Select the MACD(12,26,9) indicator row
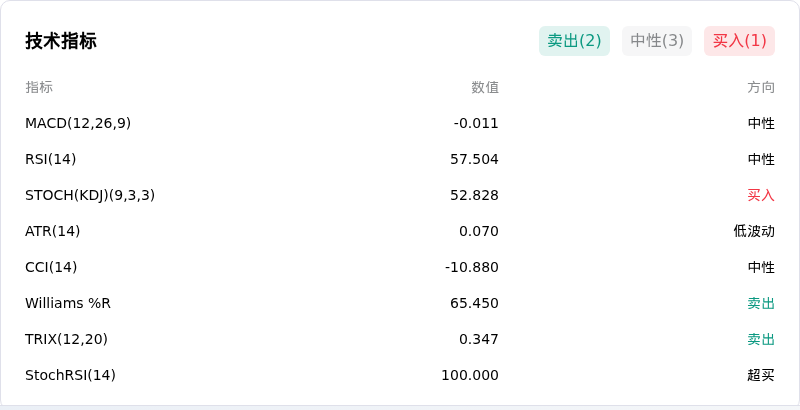The width and height of the screenshot is (800, 410). point(400,123)
